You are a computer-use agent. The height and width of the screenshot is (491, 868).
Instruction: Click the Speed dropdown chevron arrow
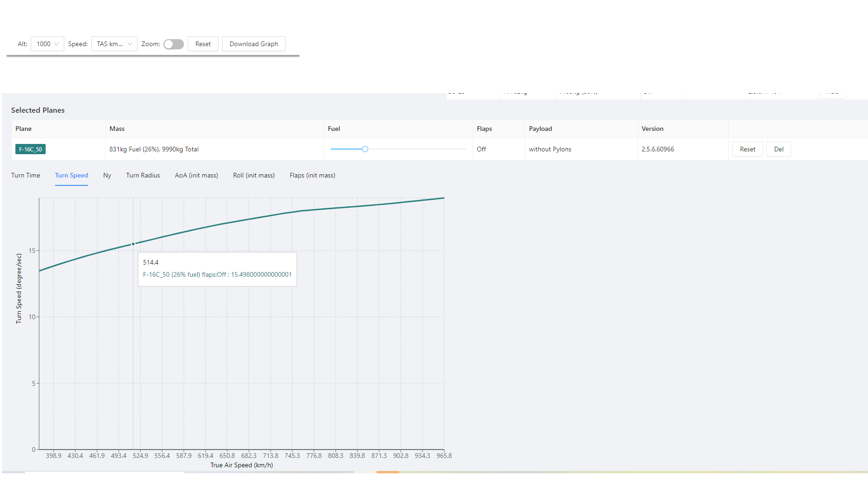tap(130, 44)
